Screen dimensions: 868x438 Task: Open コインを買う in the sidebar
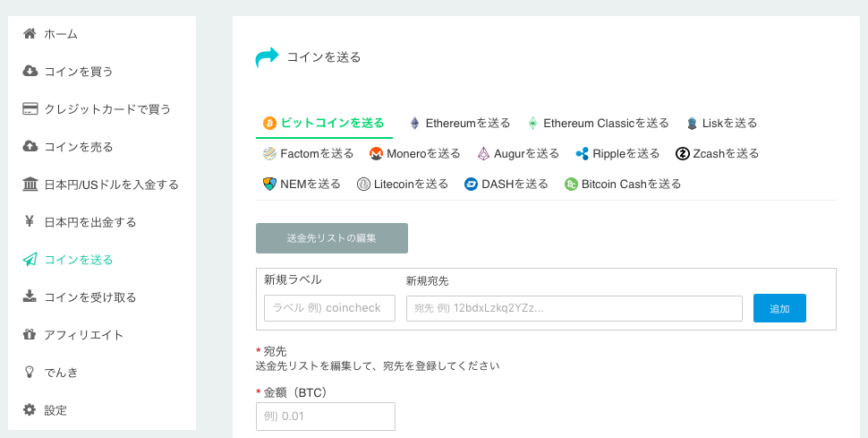[x=78, y=72]
